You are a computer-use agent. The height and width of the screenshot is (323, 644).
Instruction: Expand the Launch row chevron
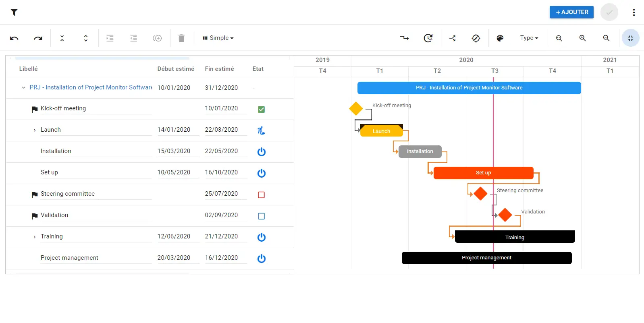[34, 130]
